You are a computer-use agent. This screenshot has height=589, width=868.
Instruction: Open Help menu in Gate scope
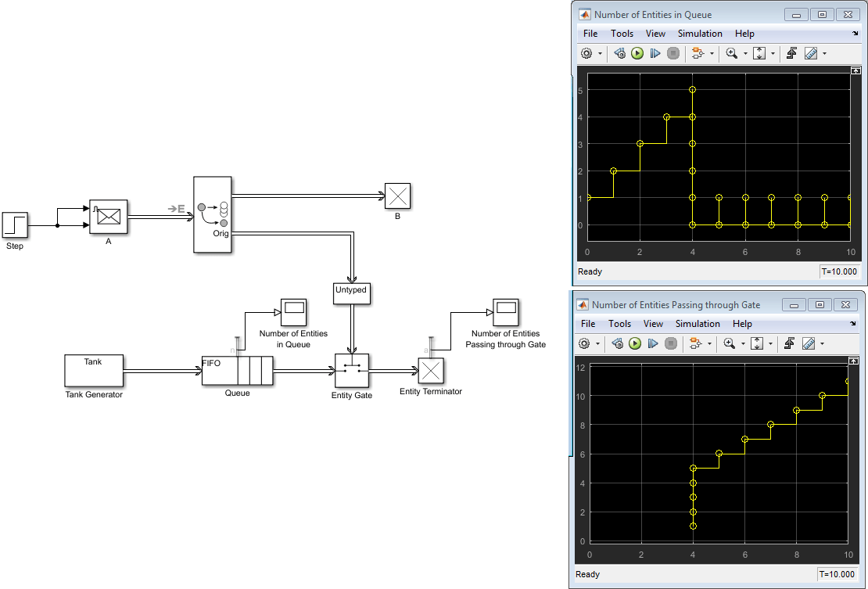click(x=742, y=324)
